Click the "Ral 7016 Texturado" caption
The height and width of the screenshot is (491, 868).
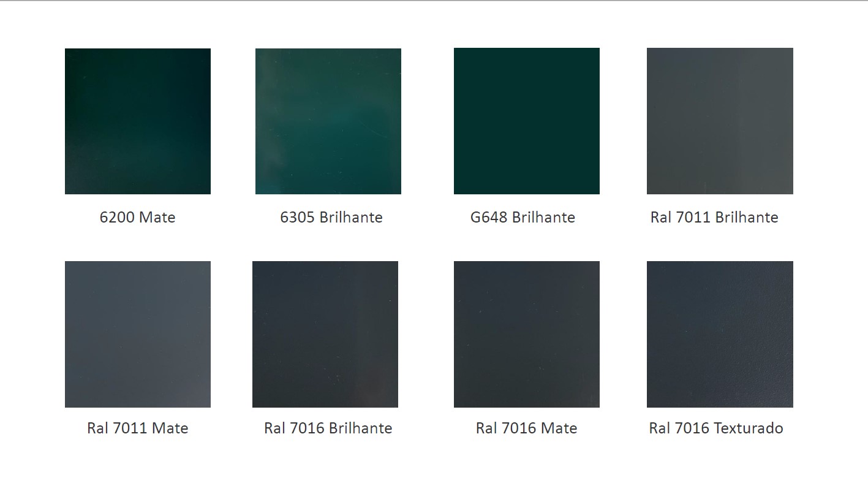click(715, 428)
